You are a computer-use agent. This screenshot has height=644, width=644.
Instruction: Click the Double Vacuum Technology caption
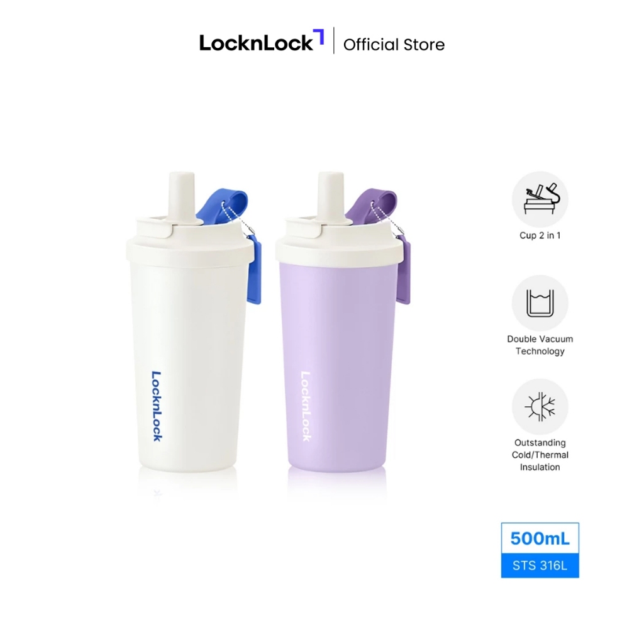tap(540, 345)
